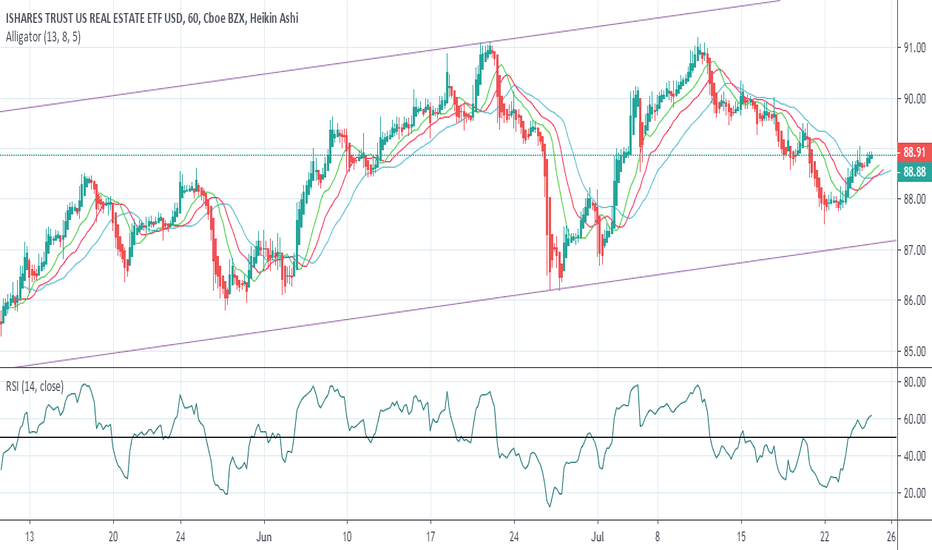Click the 26 date label on time axis
This screenshot has height=550, width=932.
click(891, 537)
